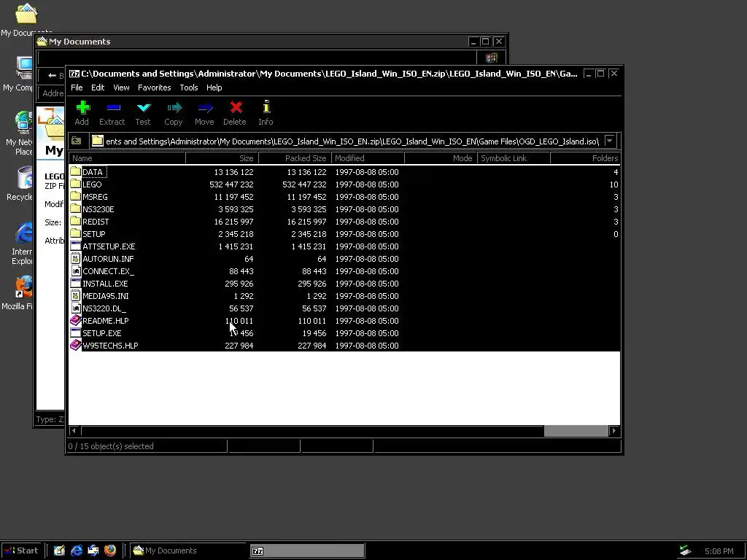Click the Move toolbar icon
747x560 pixels.
tap(205, 108)
